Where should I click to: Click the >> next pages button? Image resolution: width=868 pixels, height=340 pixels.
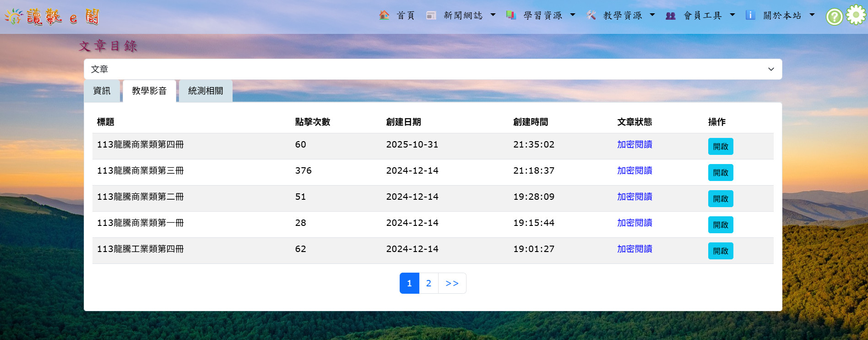tap(452, 283)
